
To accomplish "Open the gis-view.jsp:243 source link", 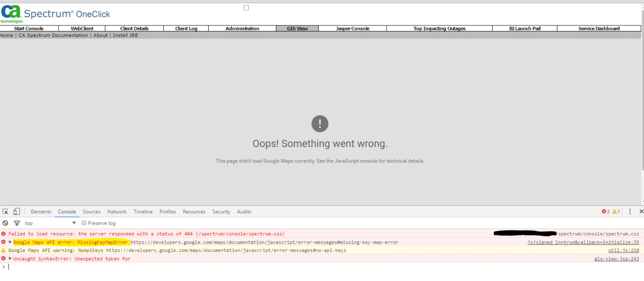I will (617, 259).
